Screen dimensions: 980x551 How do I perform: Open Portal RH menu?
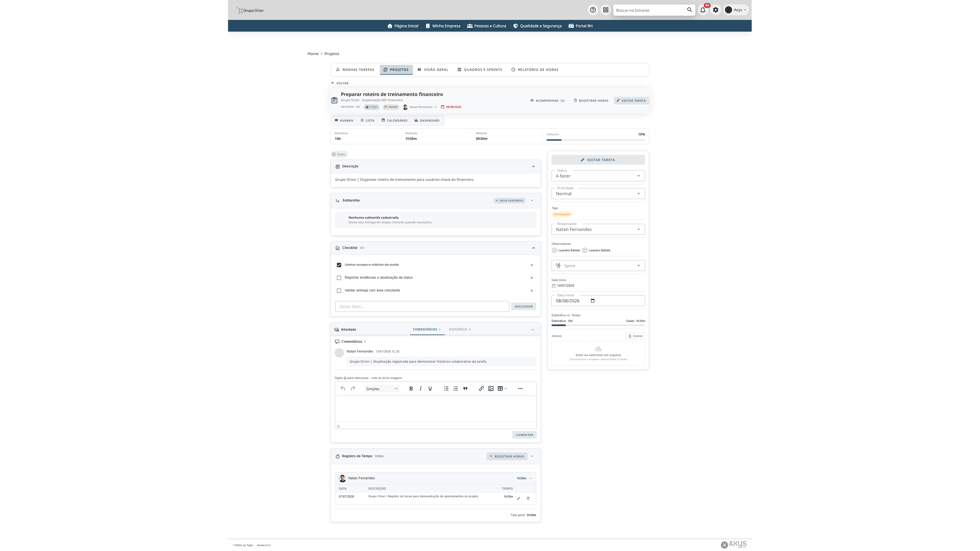click(580, 26)
